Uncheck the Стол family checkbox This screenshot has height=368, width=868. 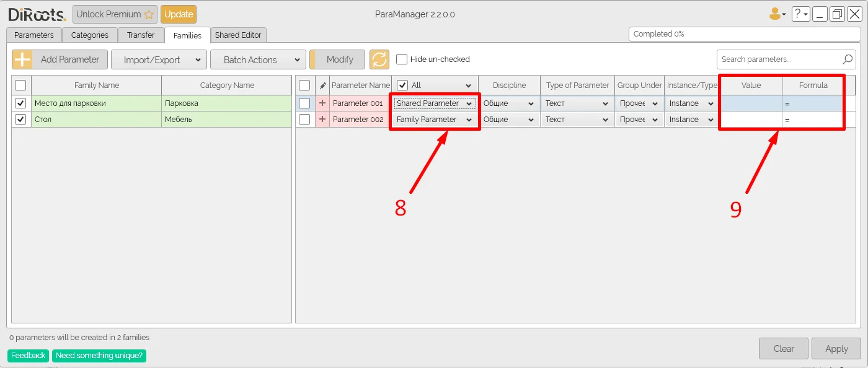tap(20, 120)
